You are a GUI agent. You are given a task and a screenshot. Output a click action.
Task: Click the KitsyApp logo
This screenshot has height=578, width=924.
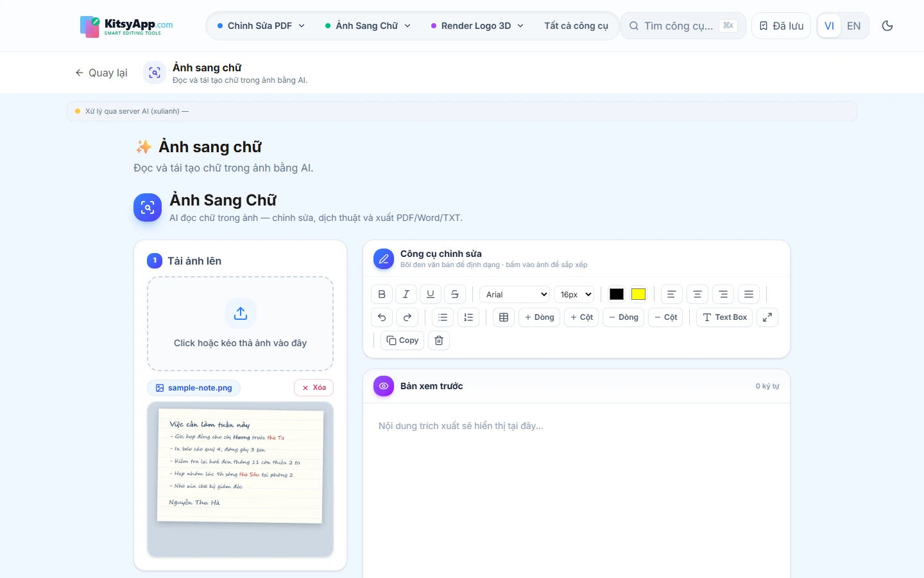126,26
